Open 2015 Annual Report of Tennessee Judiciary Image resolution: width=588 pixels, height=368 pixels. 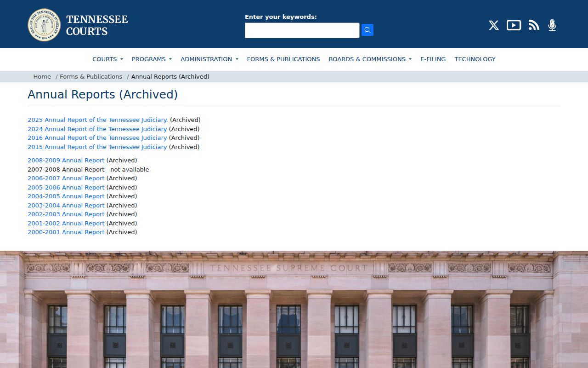97,147
